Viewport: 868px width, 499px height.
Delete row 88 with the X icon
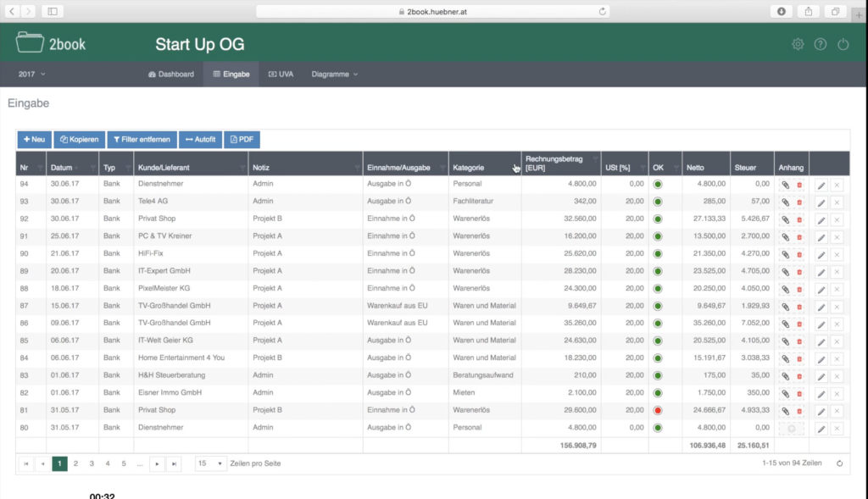[x=837, y=290]
